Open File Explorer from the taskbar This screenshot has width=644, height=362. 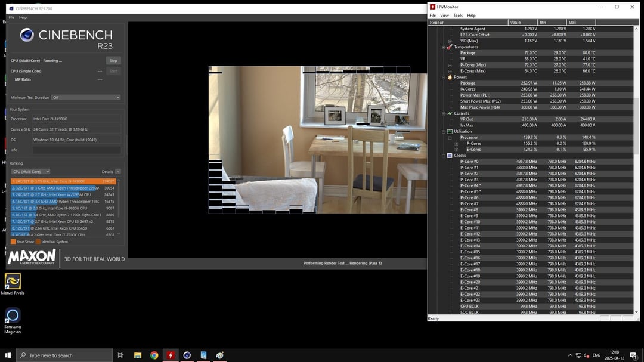(x=138, y=355)
